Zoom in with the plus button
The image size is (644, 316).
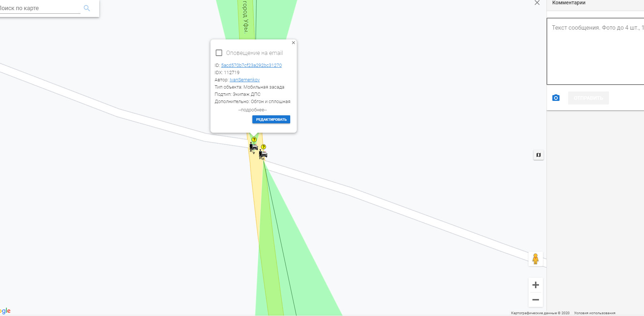coord(536,285)
